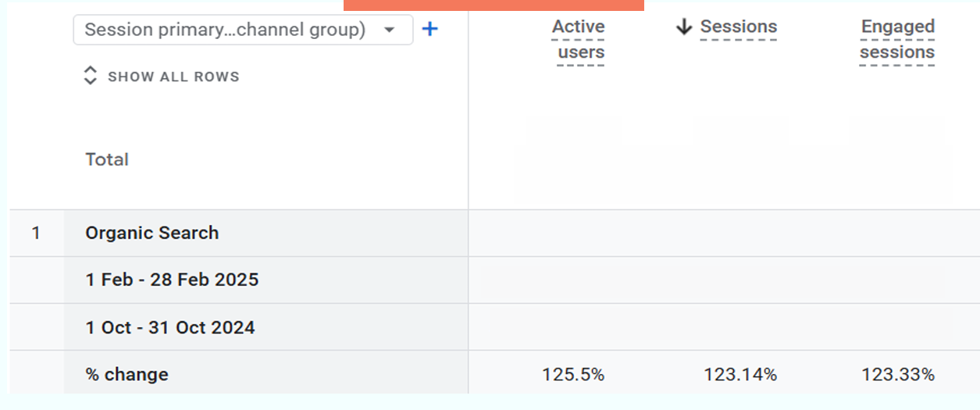
Task: Click the 123.14% Sessions change value
Action: (739, 375)
